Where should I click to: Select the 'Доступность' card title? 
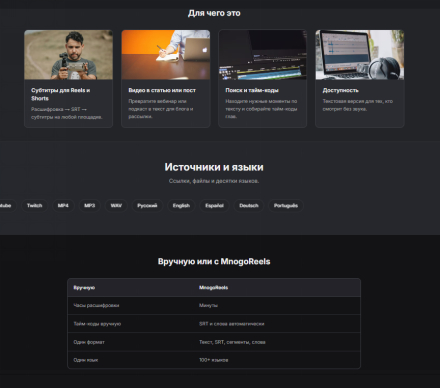point(340,90)
